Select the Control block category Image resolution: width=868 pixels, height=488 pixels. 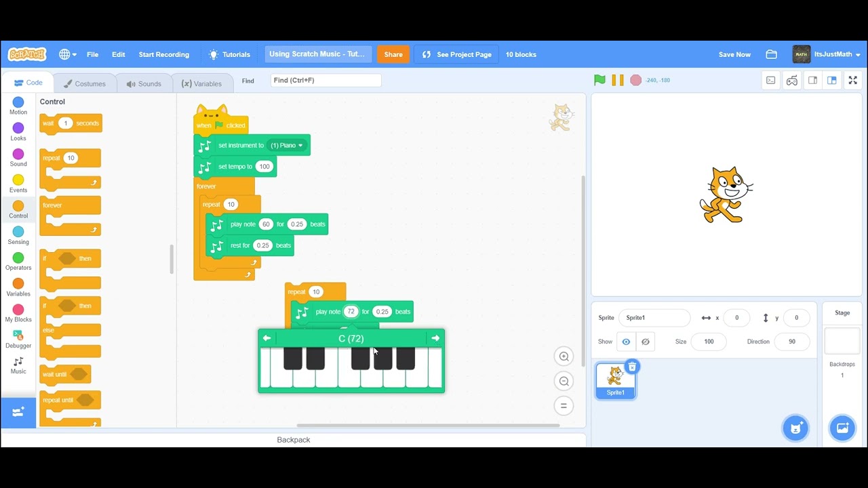(18, 210)
